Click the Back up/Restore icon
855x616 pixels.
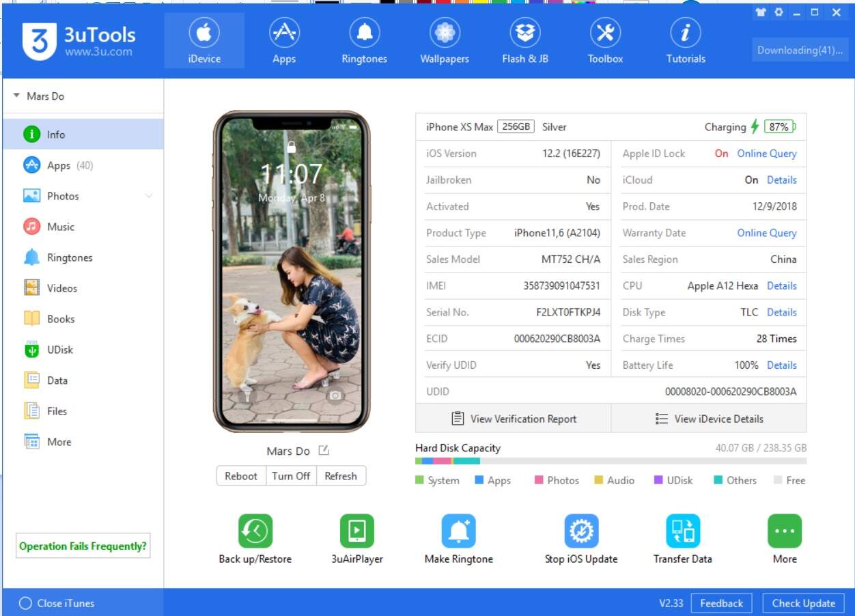point(255,531)
